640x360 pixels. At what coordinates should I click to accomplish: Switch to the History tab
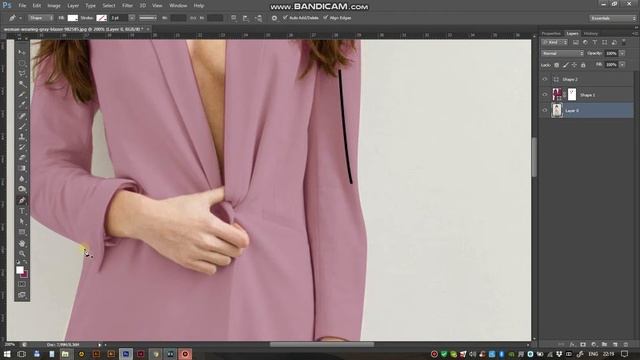click(591, 33)
